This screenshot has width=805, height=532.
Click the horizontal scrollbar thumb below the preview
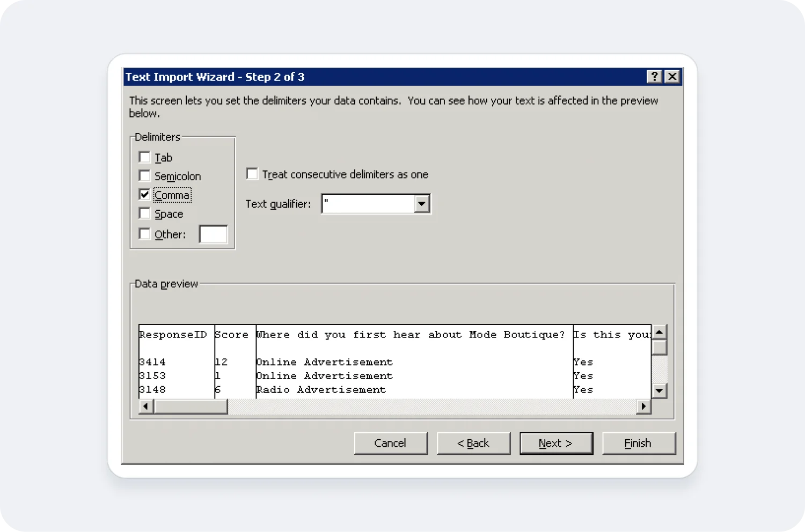pyautogui.click(x=191, y=406)
